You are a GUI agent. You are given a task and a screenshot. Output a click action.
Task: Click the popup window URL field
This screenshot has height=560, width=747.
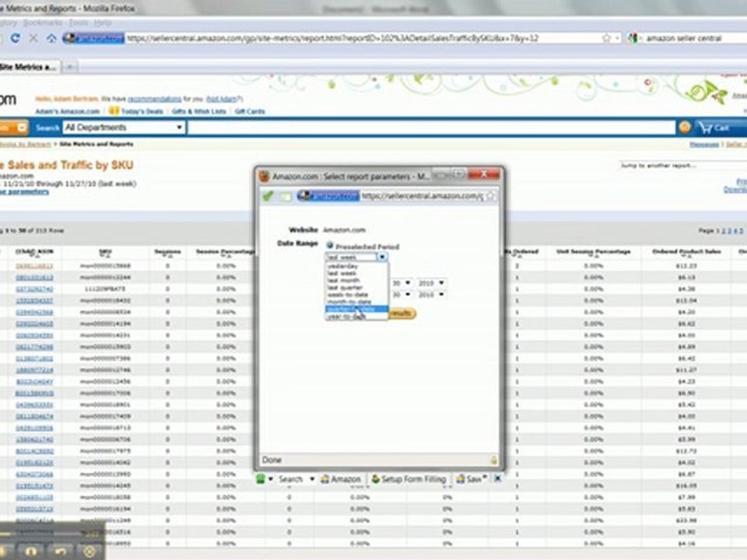point(422,196)
